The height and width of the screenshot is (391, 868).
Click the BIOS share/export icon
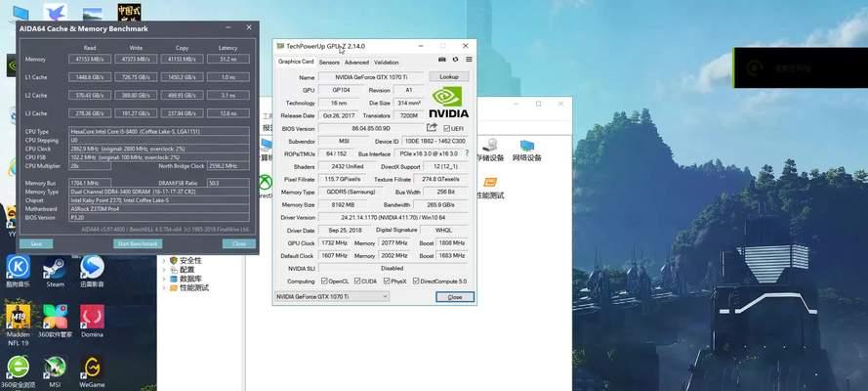tap(432, 128)
